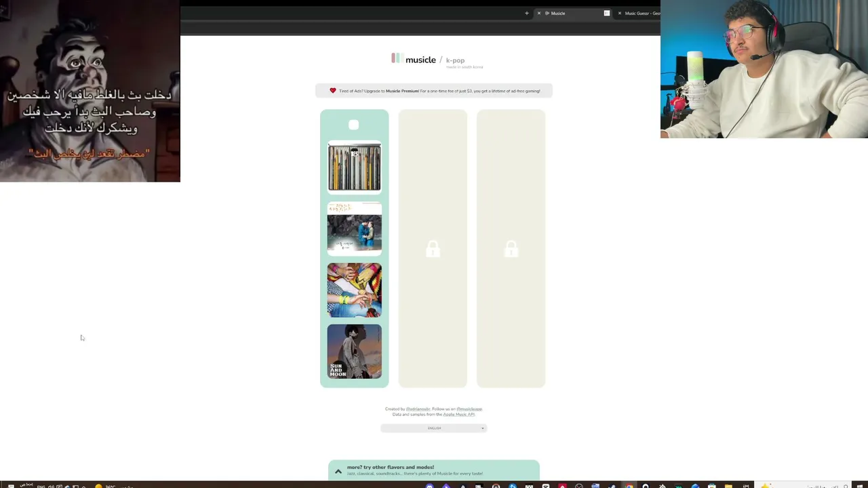Open a new browser tab with the plus button
This screenshot has width=868, height=488.
526,13
